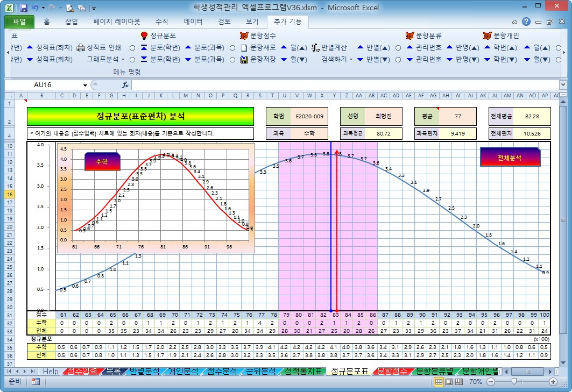Image resolution: width=572 pixels, height=392 pixels.
Task: Open Customize Quick Access Toolbar dropdown
Action: [94, 8]
